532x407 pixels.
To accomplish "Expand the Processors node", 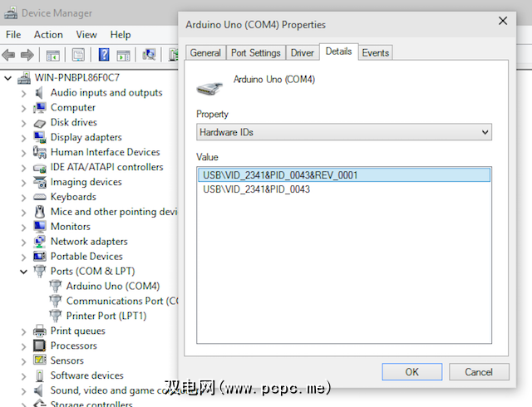I will pyautogui.click(x=23, y=346).
